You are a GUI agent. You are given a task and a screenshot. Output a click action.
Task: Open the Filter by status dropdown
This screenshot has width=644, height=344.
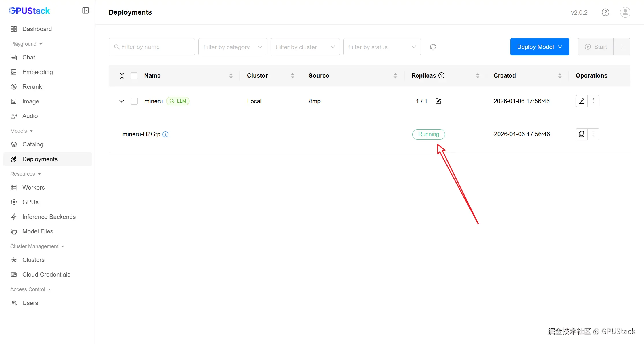tap(382, 47)
